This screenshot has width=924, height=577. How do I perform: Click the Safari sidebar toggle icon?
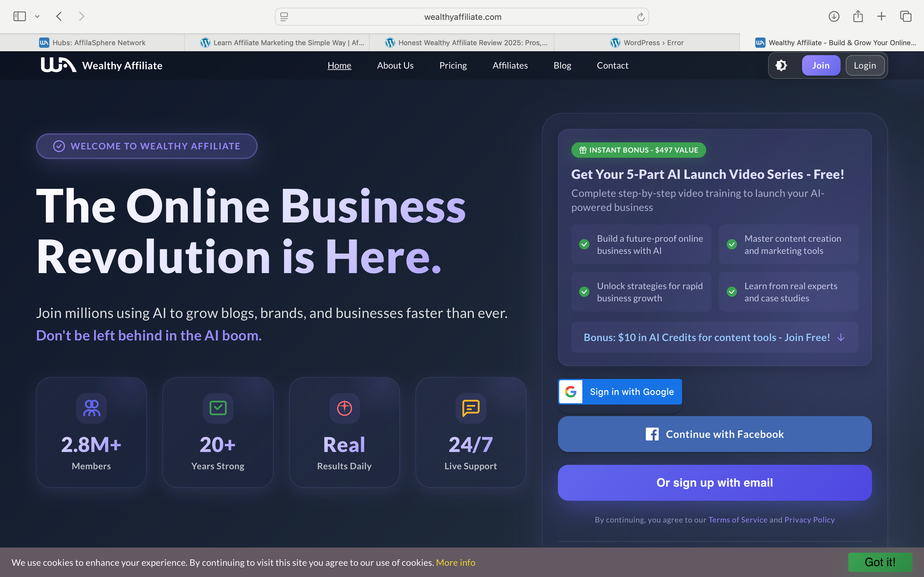tap(20, 16)
